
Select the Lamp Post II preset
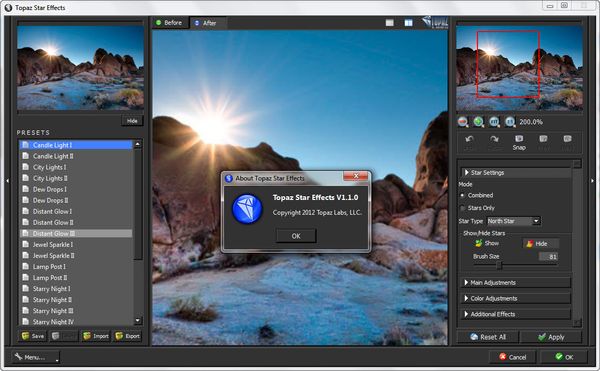pos(76,278)
